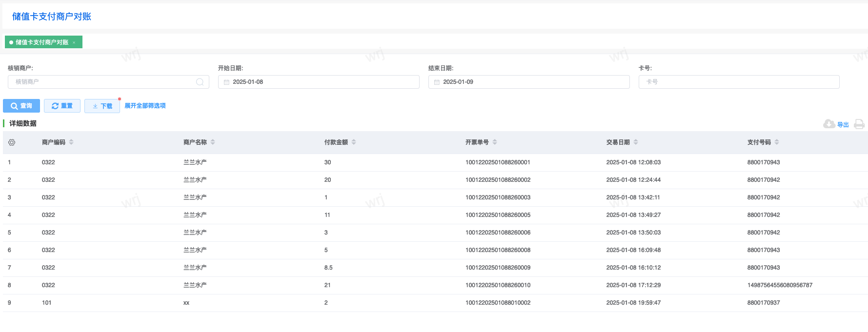The width and height of the screenshot is (868, 332).
Task: Click transaction date 2025-01-08 13:42:11
Action: tap(633, 197)
